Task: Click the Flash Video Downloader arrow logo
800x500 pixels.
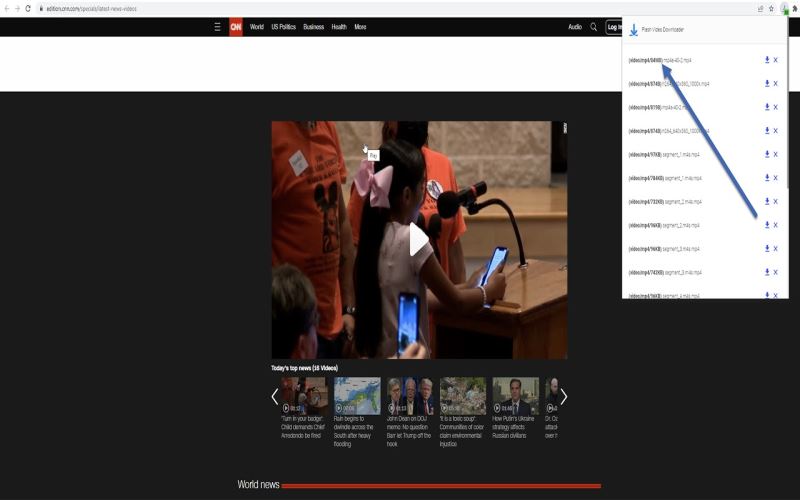Action: click(633, 30)
